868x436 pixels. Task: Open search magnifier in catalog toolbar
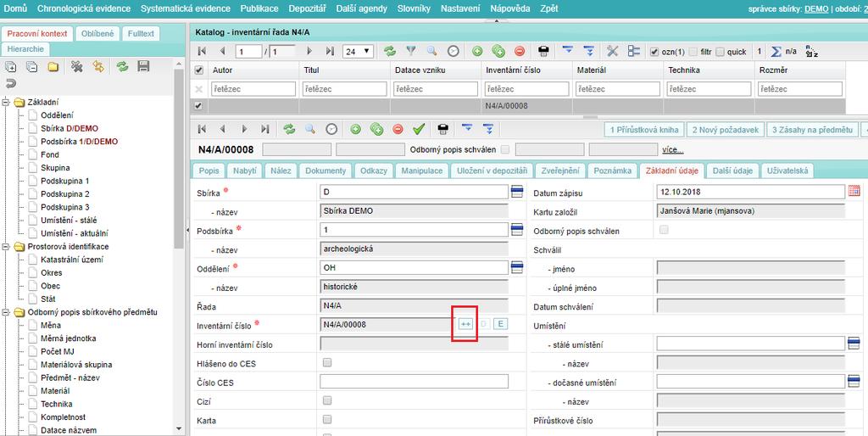click(431, 52)
